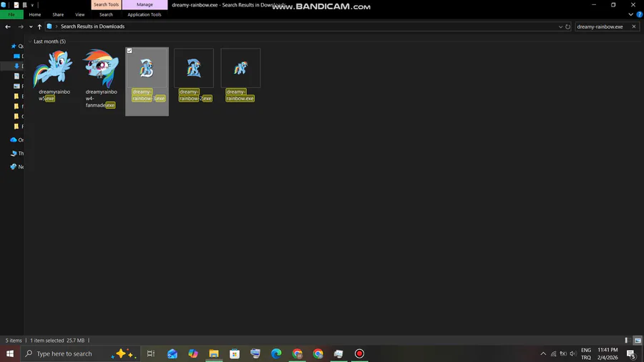This screenshot has height=362, width=644.
Task: Click the Desktop item in navigation pane
Action: [x=18, y=57]
